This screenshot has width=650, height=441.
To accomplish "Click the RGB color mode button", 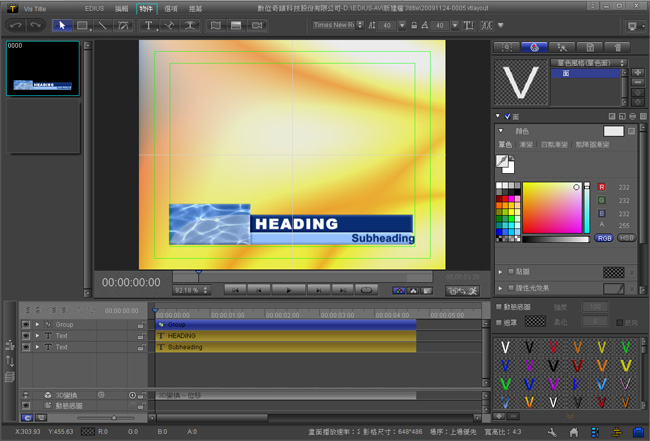I will click(x=606, y=239).
